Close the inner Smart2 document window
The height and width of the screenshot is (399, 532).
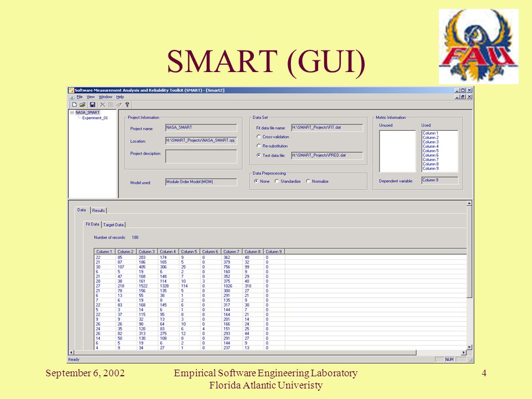tap(469, 96)
